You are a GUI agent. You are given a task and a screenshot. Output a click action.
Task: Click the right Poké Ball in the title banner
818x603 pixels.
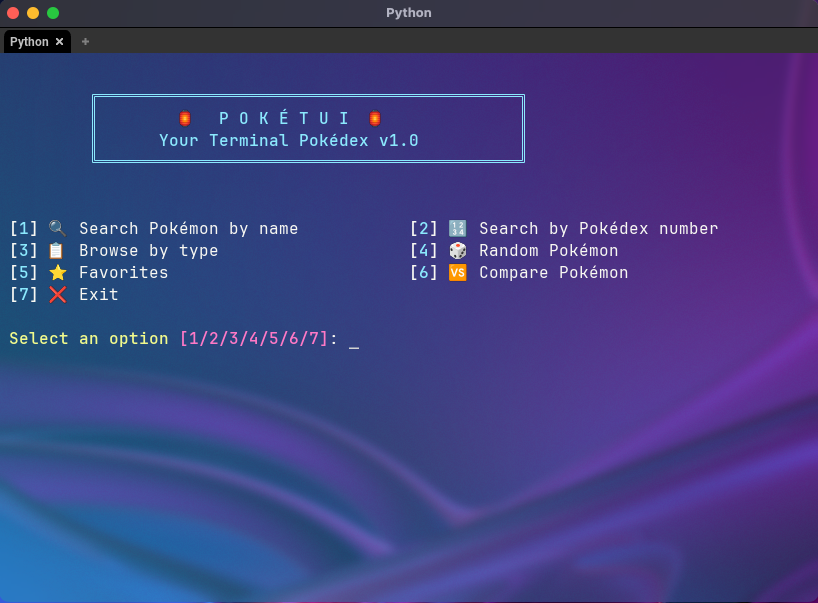[x=374, y=117]
